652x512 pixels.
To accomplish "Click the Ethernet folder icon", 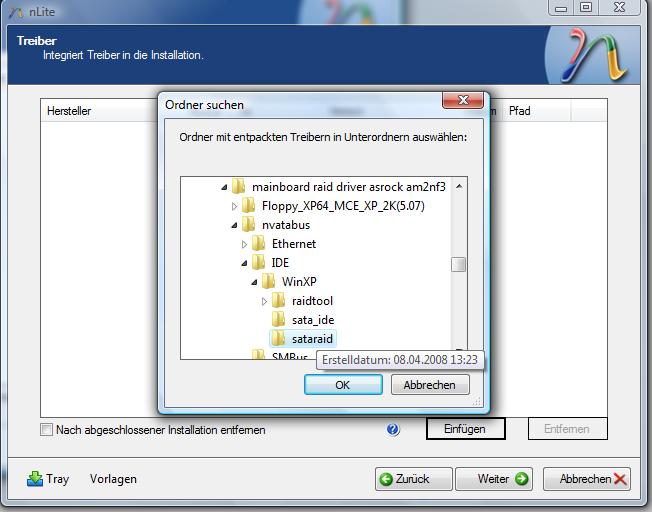I will tap(258, 243).
